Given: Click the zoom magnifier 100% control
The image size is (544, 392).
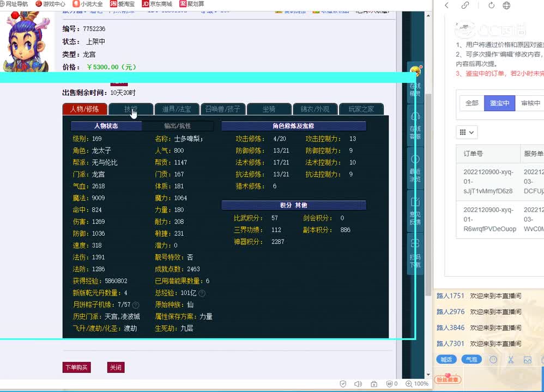Looking at the screenshot, I should tap(417, 384).
